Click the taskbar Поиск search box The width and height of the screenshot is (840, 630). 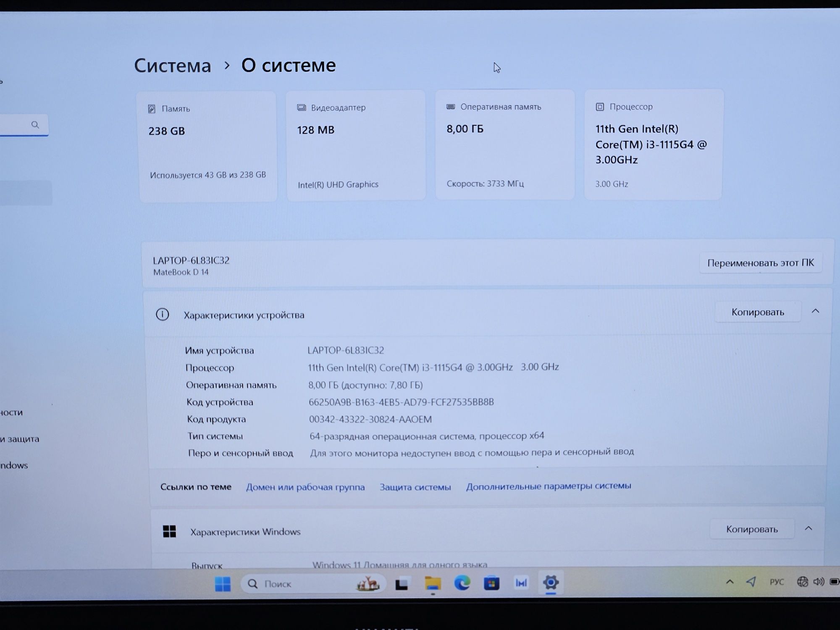[x=313, y=583]
